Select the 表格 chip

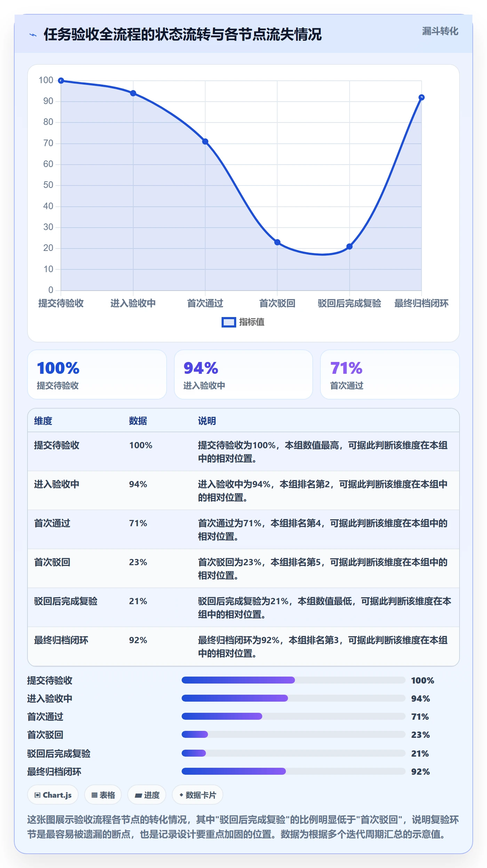tap(103, 795)
